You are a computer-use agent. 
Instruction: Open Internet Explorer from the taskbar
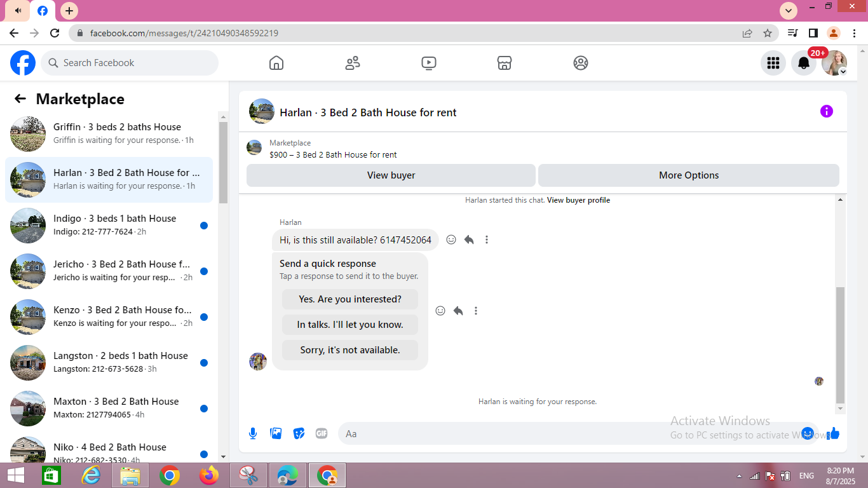click(x=91, y=475)
